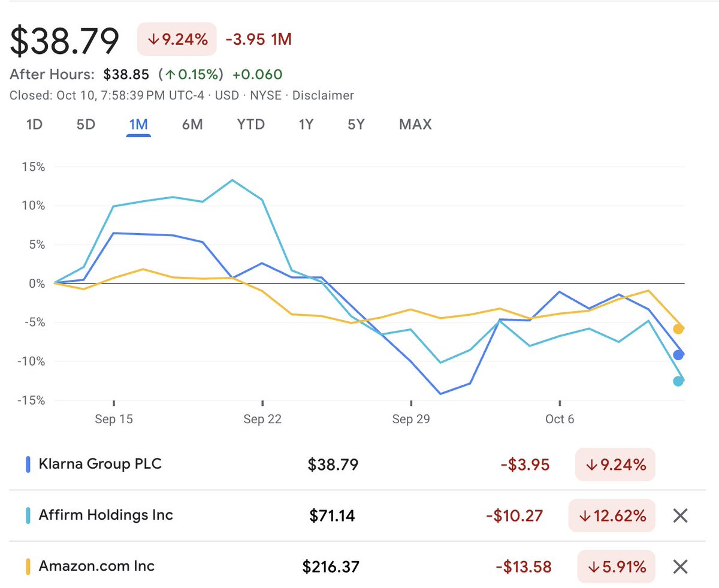Click the teal Affirm endpoint dot on chart

[x=678, y=381]
